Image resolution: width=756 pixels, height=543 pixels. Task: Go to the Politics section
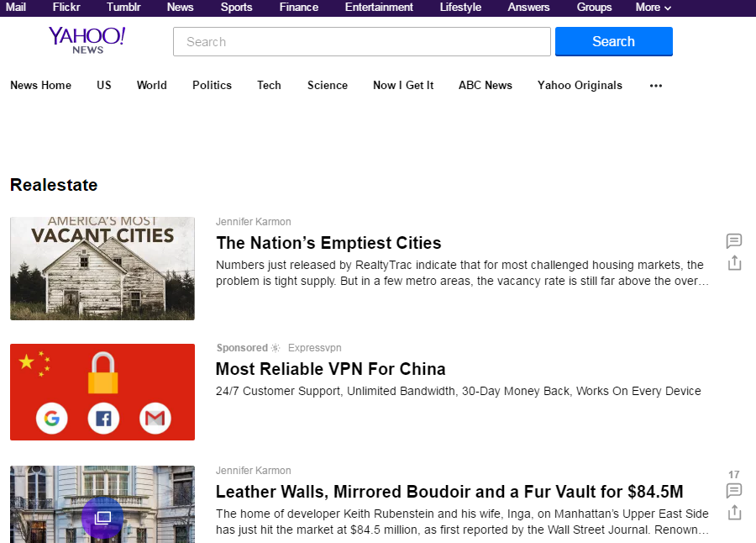click(212, 85)
